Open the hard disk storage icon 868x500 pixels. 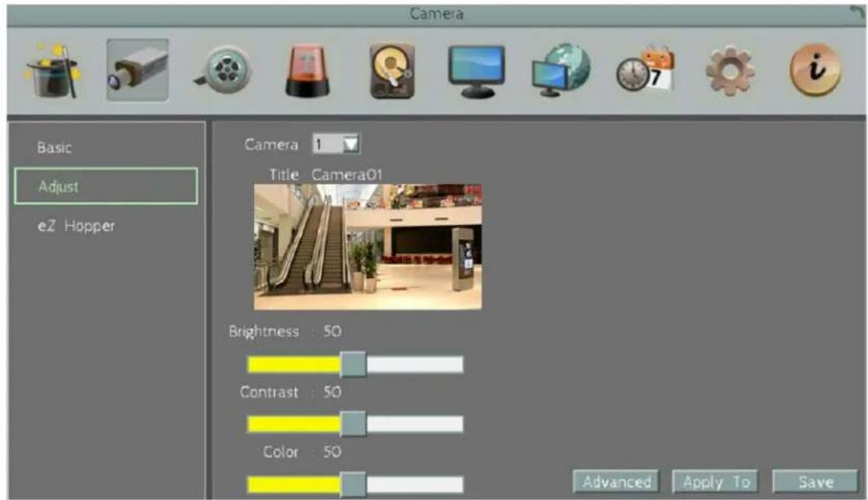(392, 71)
